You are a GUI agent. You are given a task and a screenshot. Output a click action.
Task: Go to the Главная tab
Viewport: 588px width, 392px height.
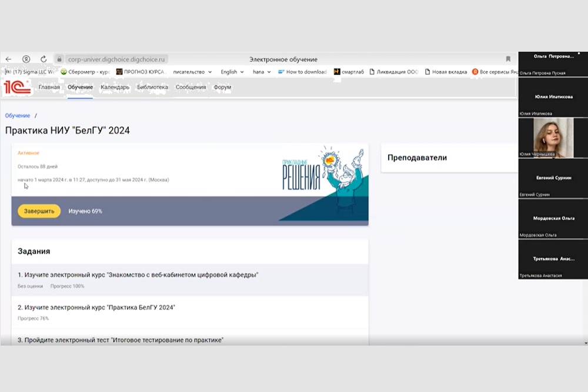pyautogui.click(x=49, y=88)
